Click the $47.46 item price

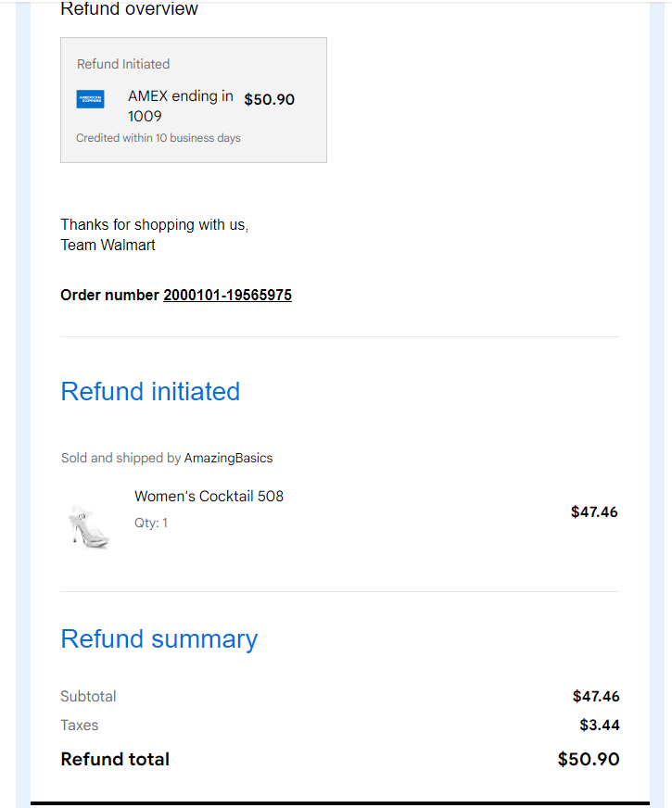tap(593, 511)
